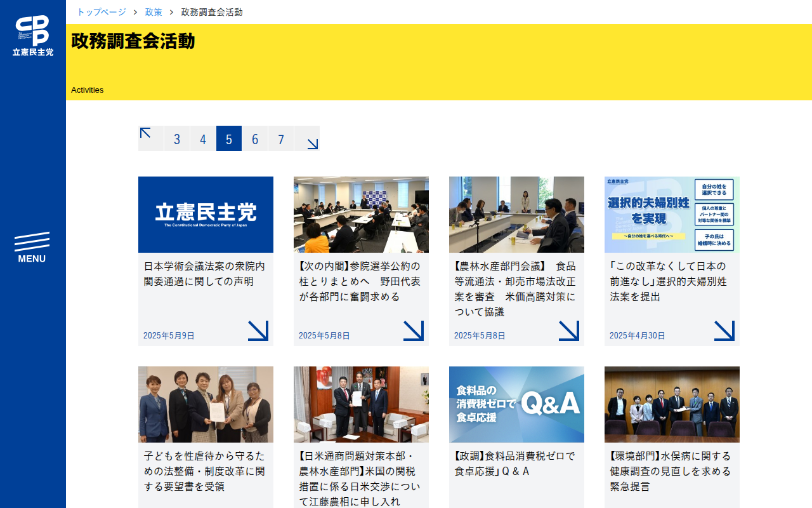The height and width of the screenshot is (508, 812).
Task: Click the Activities subtitle text
Action: pos(88,90)
